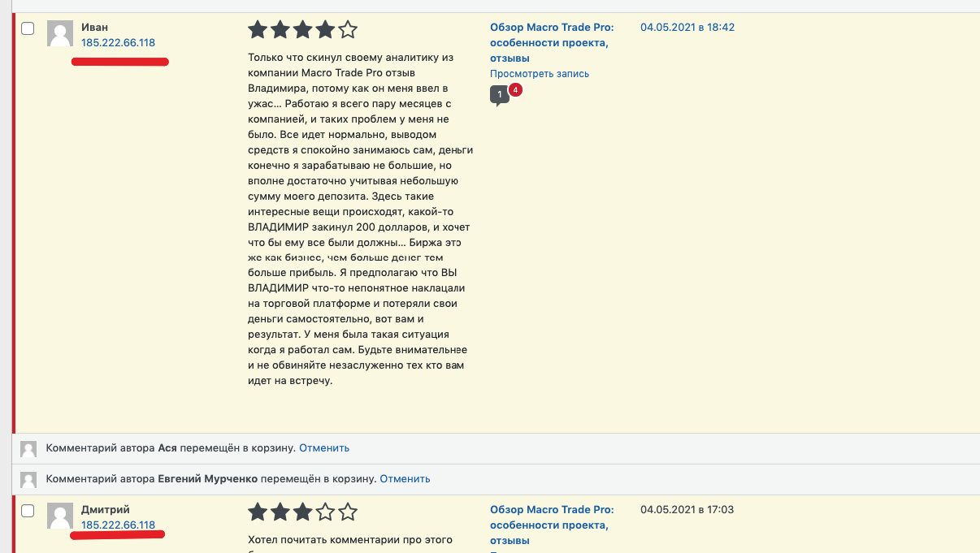The width and height of the screenshot is (980, 553).
Task: Click Иван's gray avatar icon
Action: 60,33
